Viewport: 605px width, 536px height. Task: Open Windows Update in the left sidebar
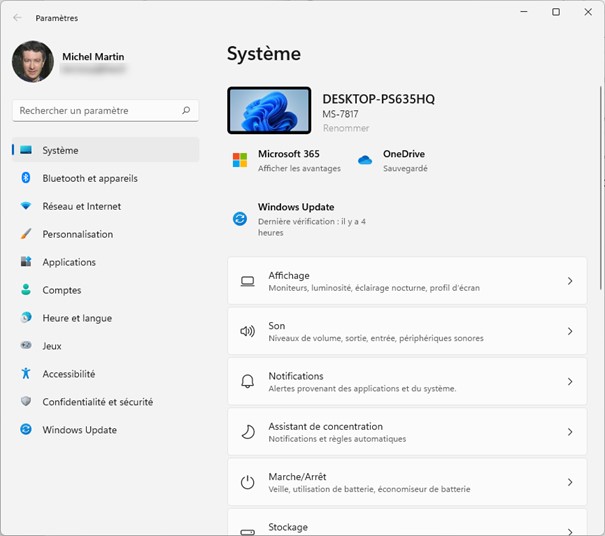click(x=79, y=430)
